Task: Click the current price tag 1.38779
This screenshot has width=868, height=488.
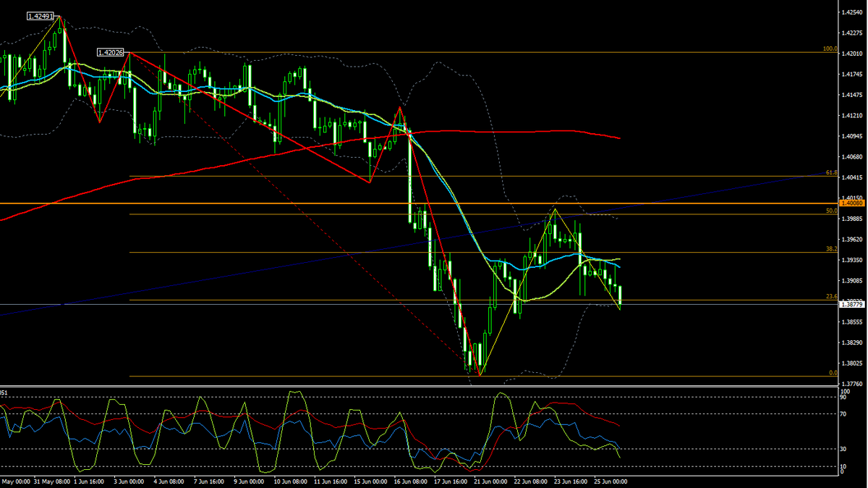Action: [x=852, y=304]
